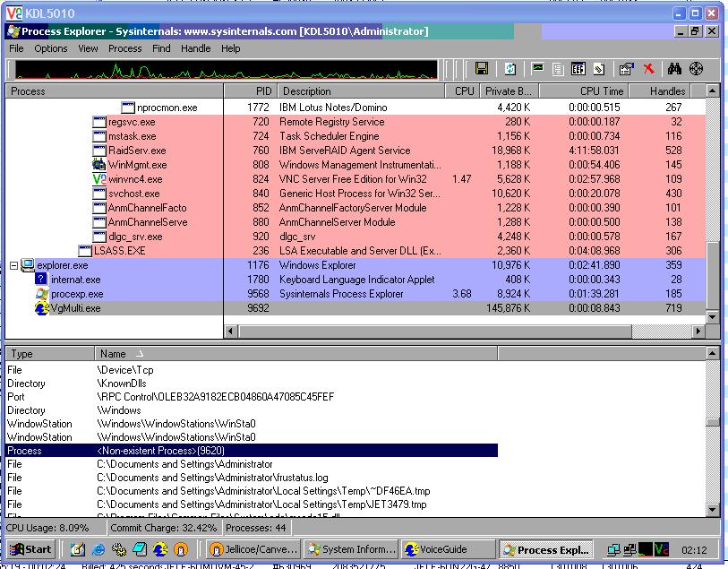
Task: Click the red X Kill Process icon
Action: tap(649, 69)
